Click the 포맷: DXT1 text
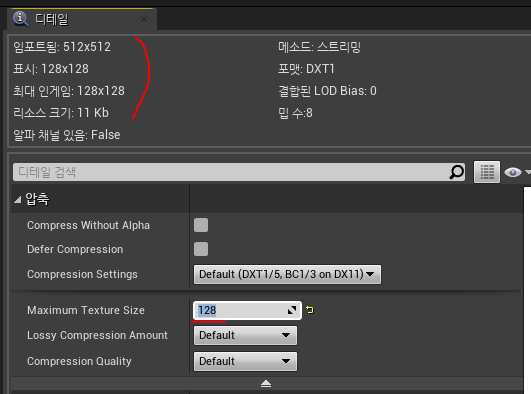 pyautogui.click(x=306, y=69)
